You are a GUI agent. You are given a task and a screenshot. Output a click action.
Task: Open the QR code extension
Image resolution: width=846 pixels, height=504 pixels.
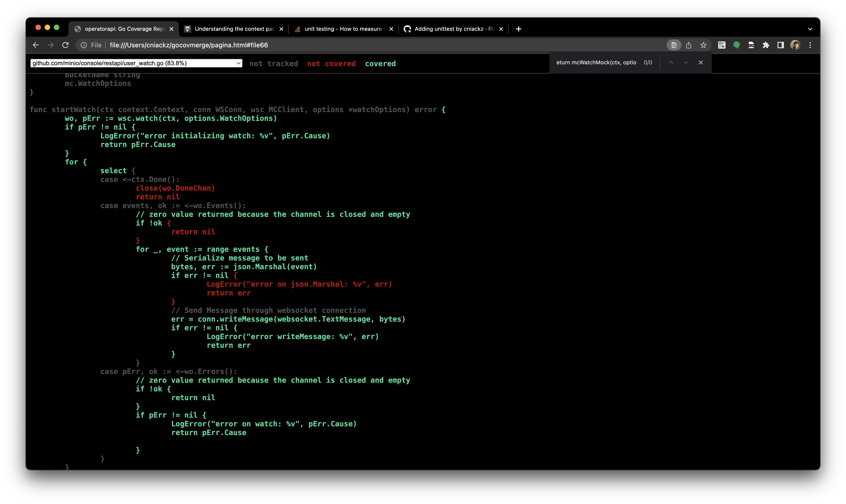(722, 45)
